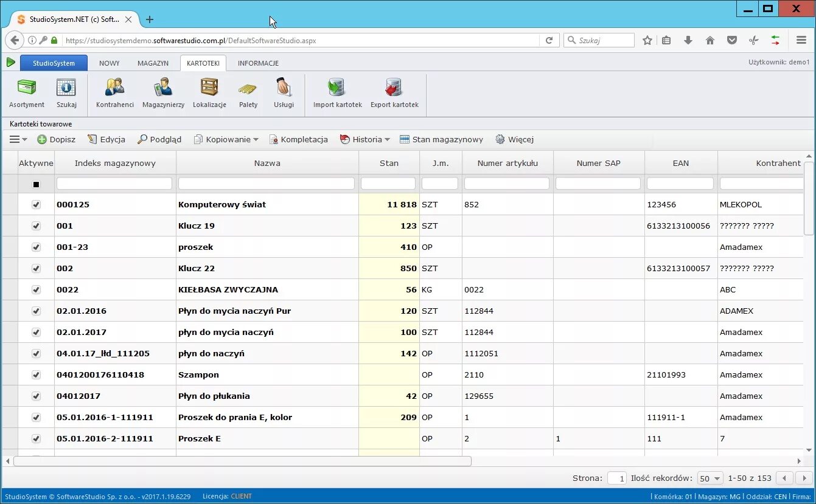The height and width of the screenshot is (504, 816).
Task: Switch to StudioSystem tab
Action: pos(54,63)
